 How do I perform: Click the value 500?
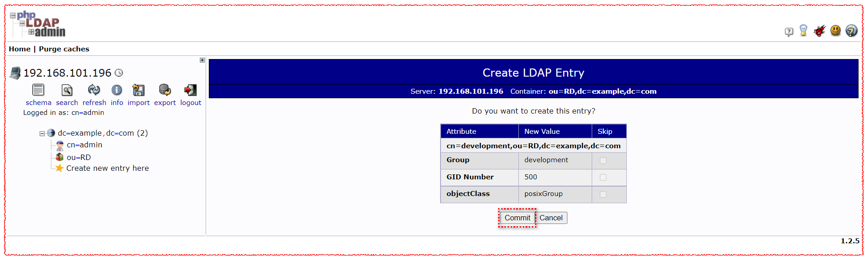pos(531,177)
